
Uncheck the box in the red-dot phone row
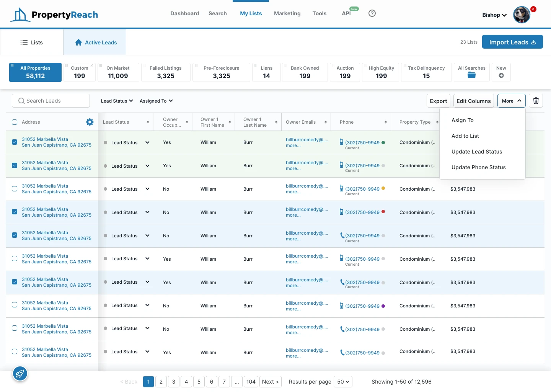(15, 212)
